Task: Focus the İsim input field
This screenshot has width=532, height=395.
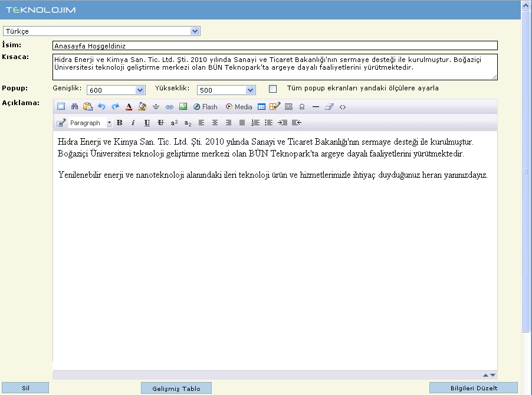Action: [x=275, y=45]
